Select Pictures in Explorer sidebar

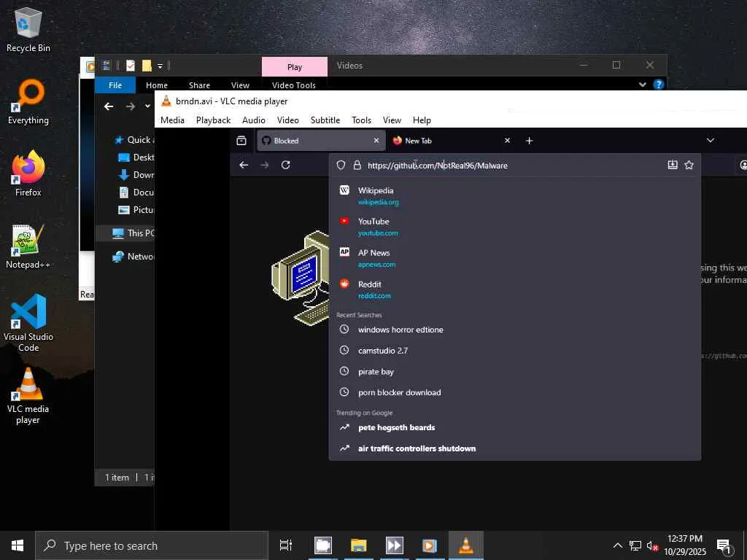[x=136, y=209]
